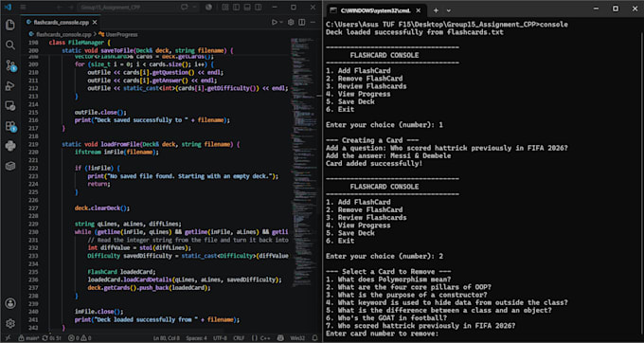Image resolution: width=644 pixels, height=343 pixels.
Task: Go back with the title bar arrow
Action: click(x=60, y=8)
